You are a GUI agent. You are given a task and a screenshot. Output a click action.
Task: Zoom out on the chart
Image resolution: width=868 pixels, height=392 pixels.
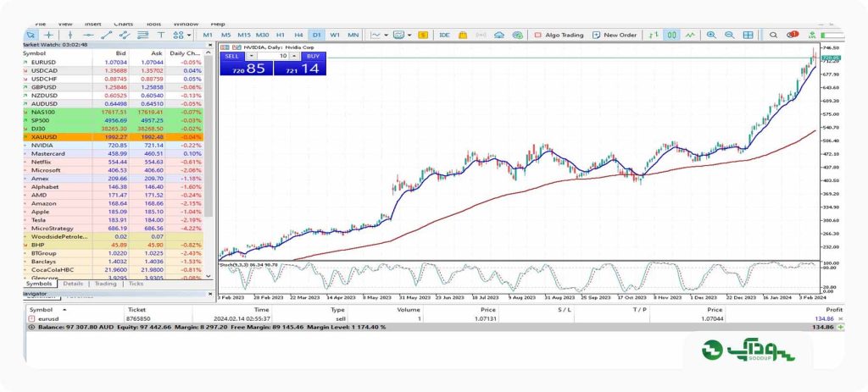pyautogui.click(x=730, y=35)
